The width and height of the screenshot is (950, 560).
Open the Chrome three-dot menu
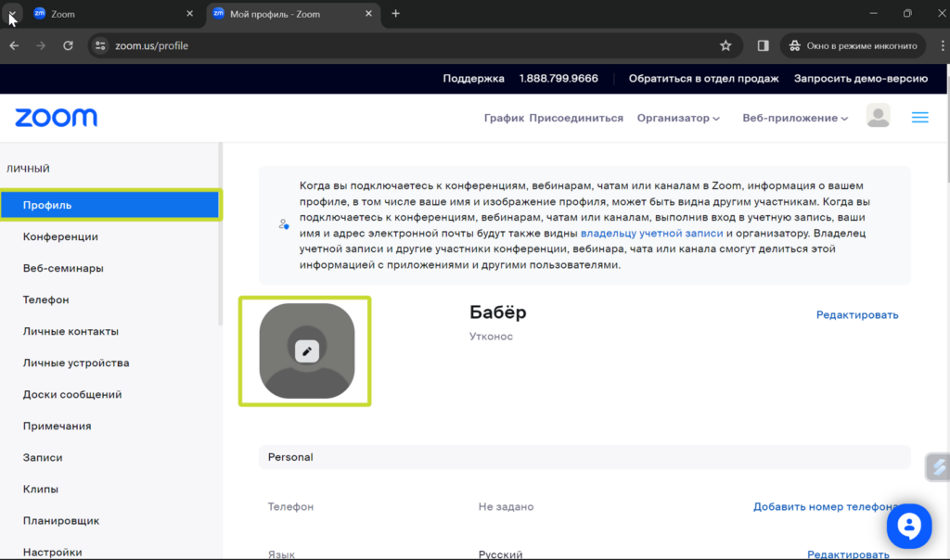click(x=943, y=45)
